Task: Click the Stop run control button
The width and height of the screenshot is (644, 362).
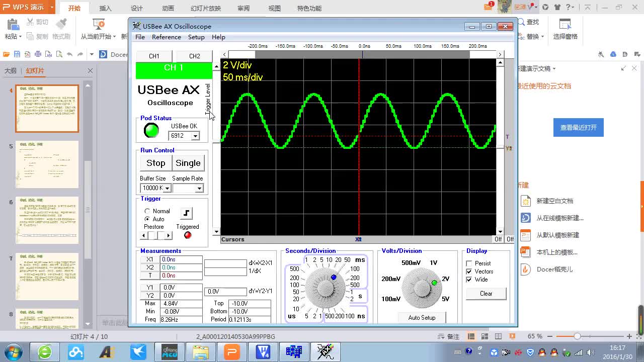Action: tap(155, 163)
